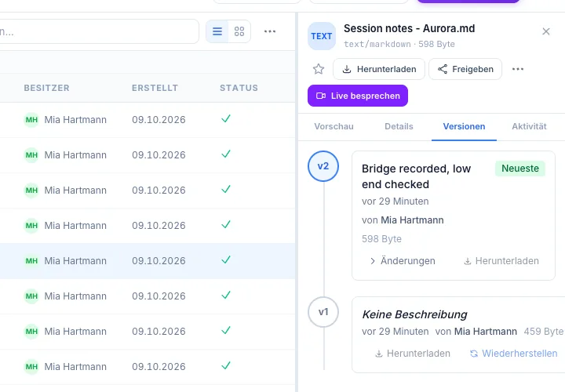Click the file name Session notes - Aurora.md
Screen dimensions: 565x392
tap(409, 28)
